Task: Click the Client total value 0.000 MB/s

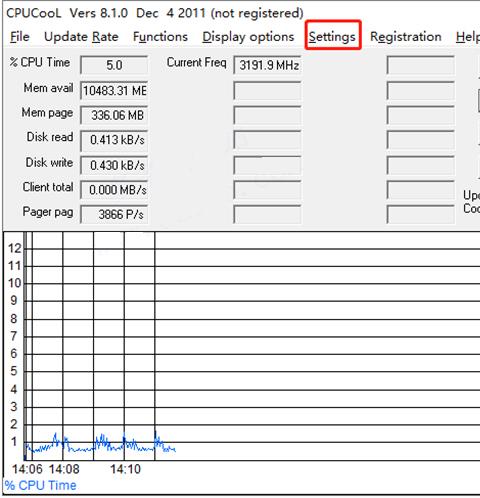Action: pyautogui.click(x=114, y=190)
